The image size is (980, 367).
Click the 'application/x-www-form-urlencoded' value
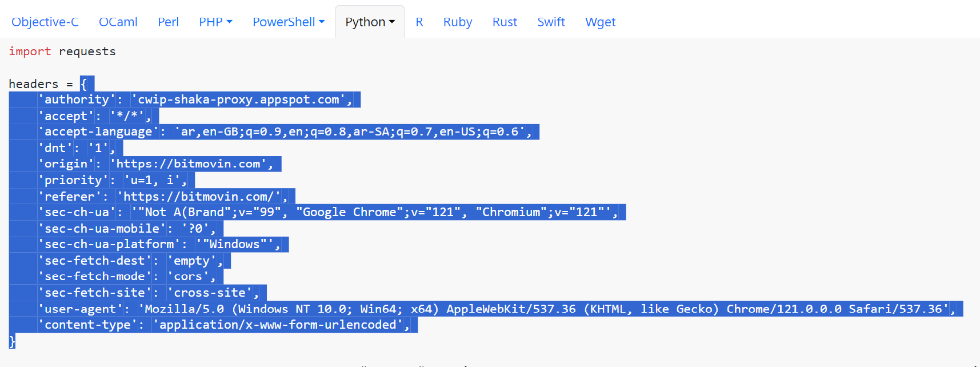278,325
